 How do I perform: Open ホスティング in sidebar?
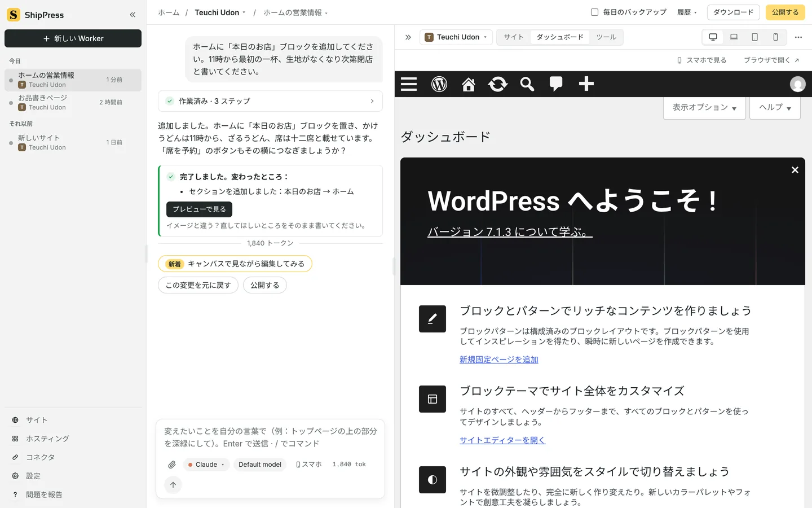click(73, 439)
